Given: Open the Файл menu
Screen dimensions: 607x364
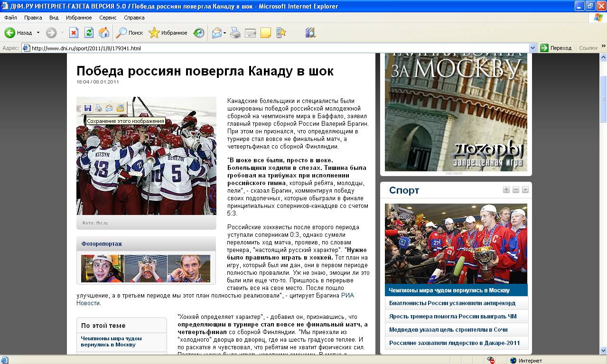Looking at the screenshot, I should (x=10, y=18).
